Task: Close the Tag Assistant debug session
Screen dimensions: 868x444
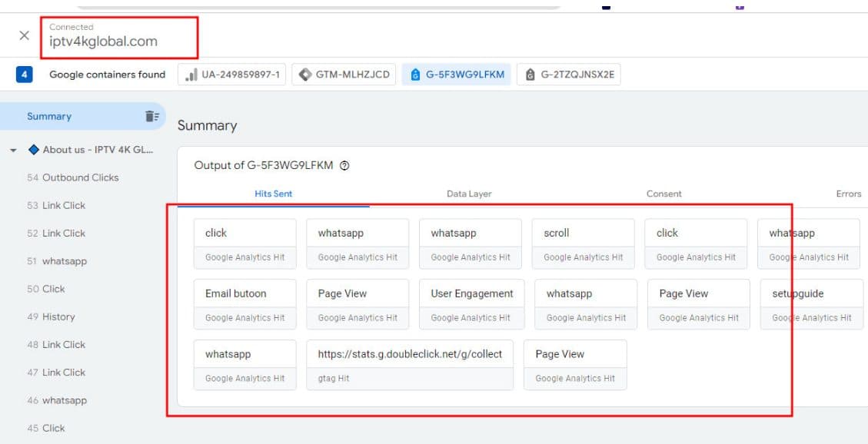Action: (25, 35)
